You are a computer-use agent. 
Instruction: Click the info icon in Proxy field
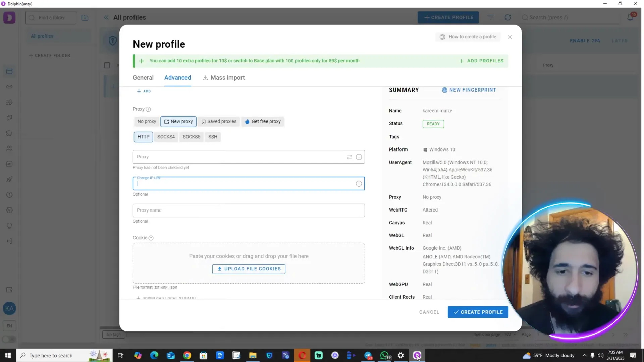(359, 157)
